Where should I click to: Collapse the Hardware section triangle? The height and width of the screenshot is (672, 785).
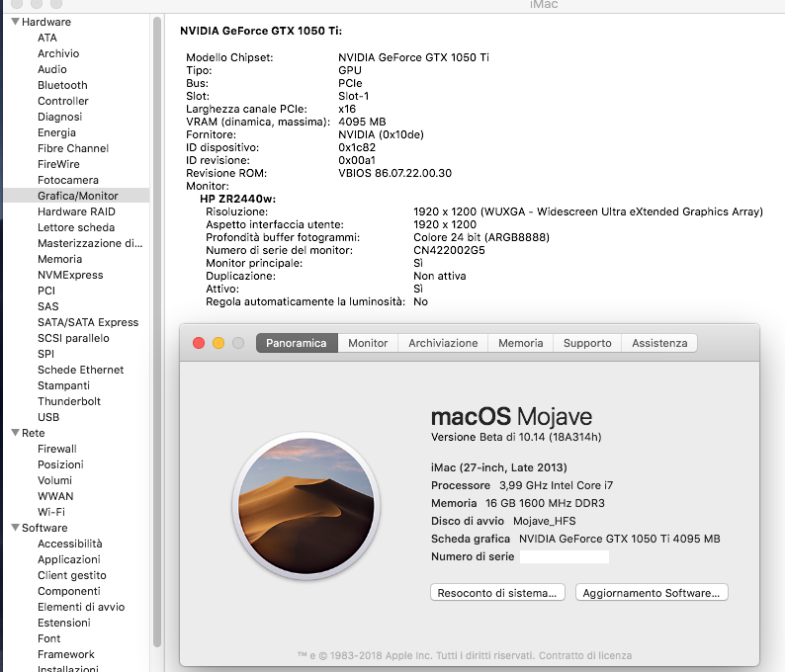click(x=16, y=22)
